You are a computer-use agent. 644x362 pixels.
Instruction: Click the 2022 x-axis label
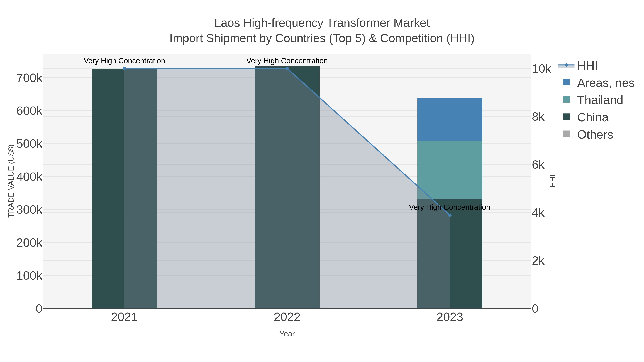click(x=287, y=317)
